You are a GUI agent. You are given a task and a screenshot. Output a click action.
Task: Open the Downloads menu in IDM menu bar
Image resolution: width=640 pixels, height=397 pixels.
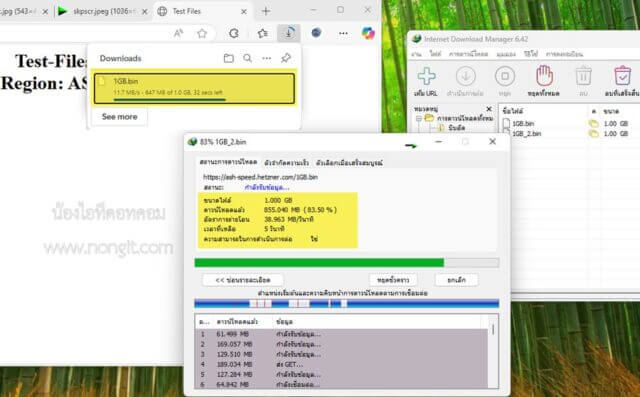point(468,54)
